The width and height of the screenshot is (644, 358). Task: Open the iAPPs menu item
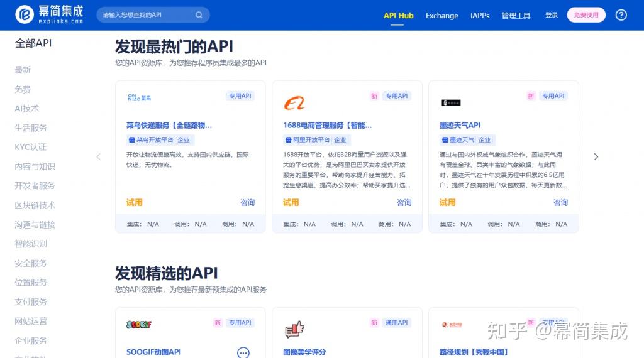480,16
